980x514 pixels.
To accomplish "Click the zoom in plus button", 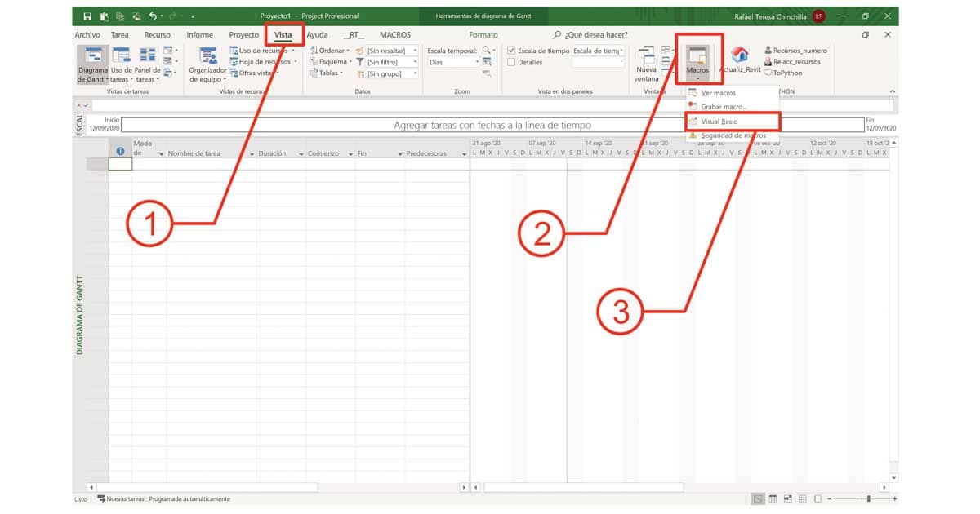I will [895, 498].
